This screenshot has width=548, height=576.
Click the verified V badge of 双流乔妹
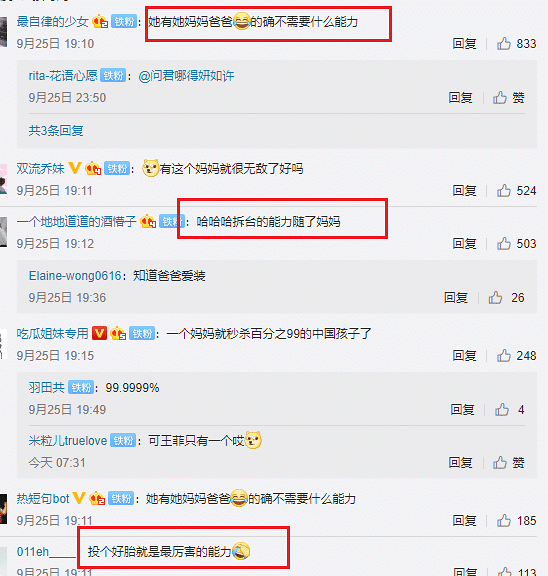75,168
